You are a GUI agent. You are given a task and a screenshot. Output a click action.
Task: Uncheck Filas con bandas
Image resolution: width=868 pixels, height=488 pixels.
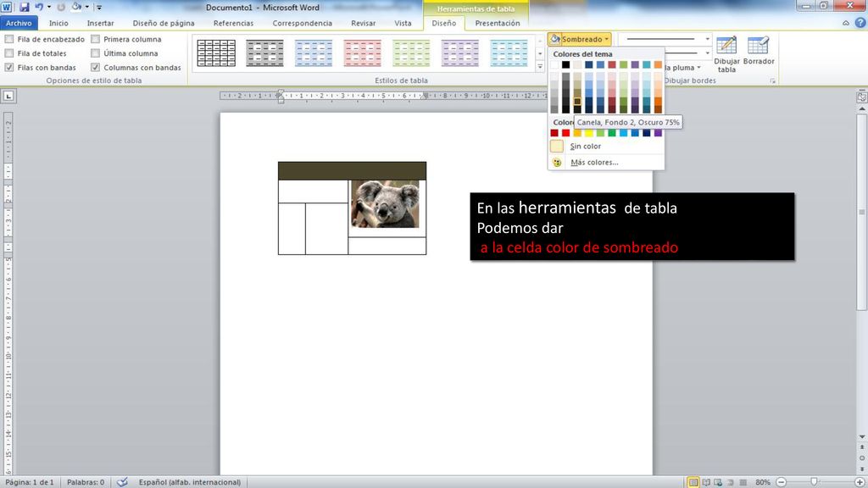click(9, 67)
